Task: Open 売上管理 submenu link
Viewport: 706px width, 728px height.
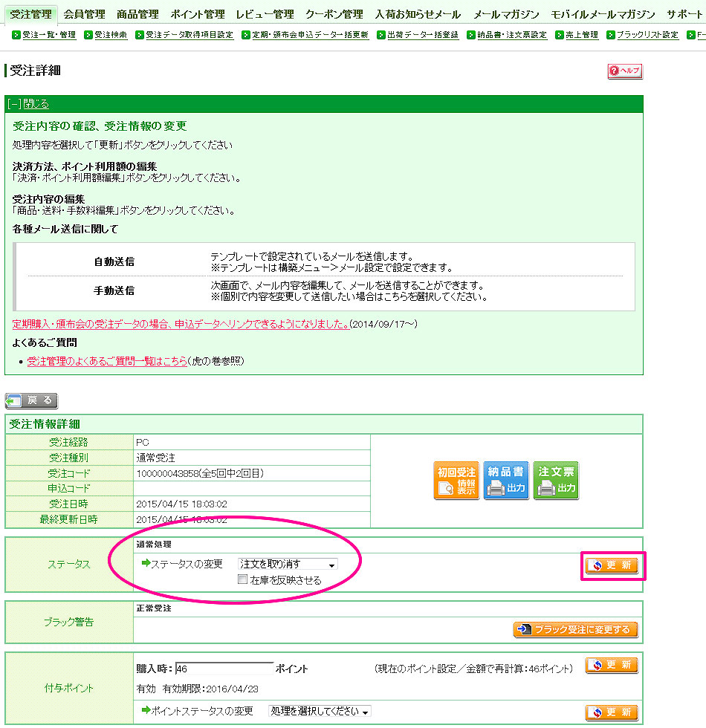Action: click(x=581, y=35)
